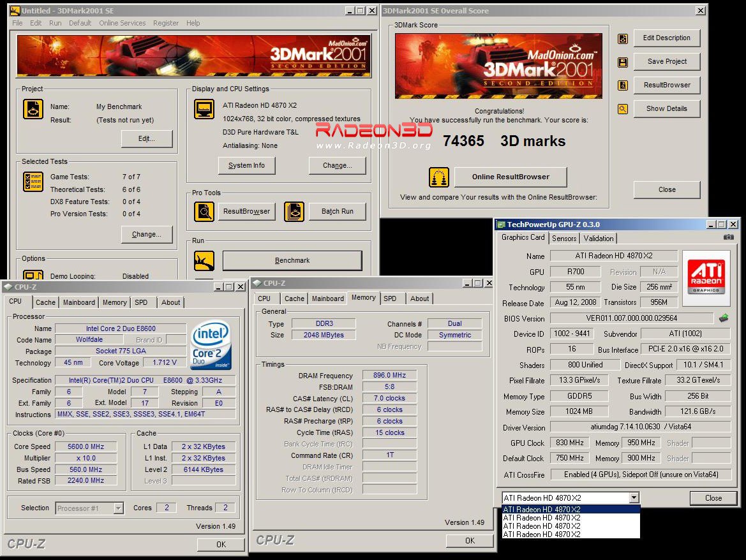
Task: Click the Batch Run icon in Pro Tools
Action: click(294, 212)
